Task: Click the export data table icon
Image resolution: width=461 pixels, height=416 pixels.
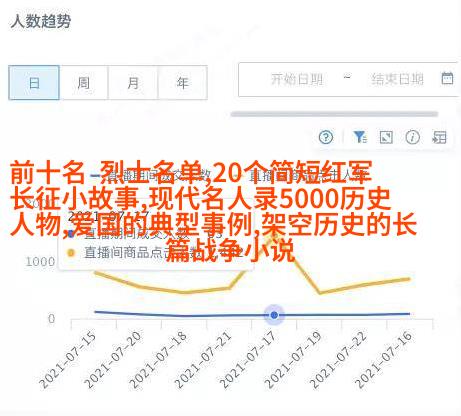Action: coord(439,137)
